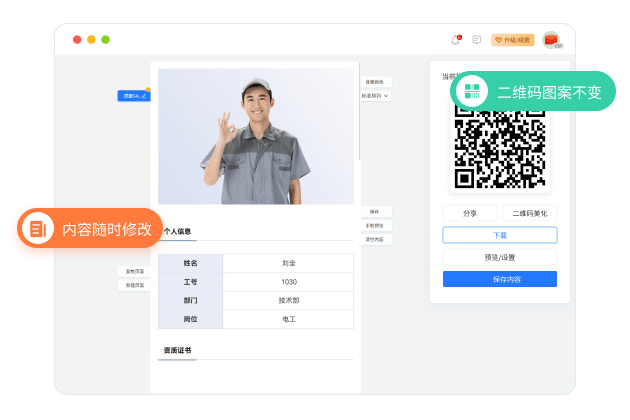Open the notification bell

[x=456, y=40]
